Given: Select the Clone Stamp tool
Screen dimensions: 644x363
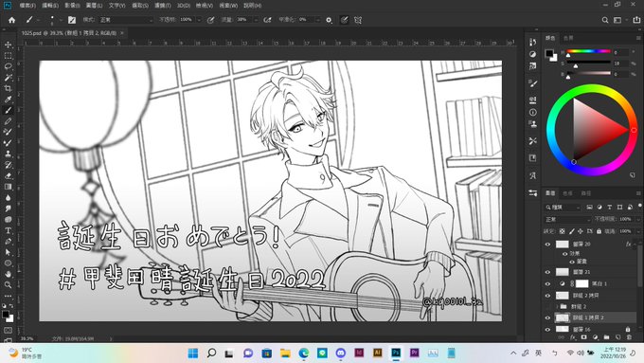Looking at the screenshot, I should [x=8, y=154].
